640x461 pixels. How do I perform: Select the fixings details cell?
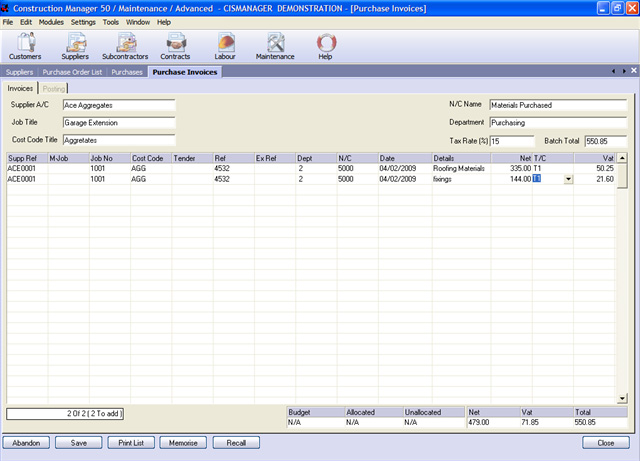461,179
